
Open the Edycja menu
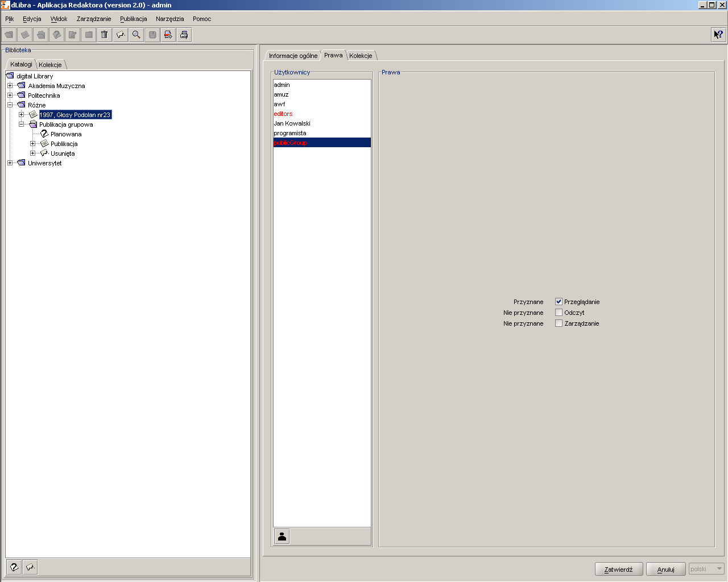(32, 19)
